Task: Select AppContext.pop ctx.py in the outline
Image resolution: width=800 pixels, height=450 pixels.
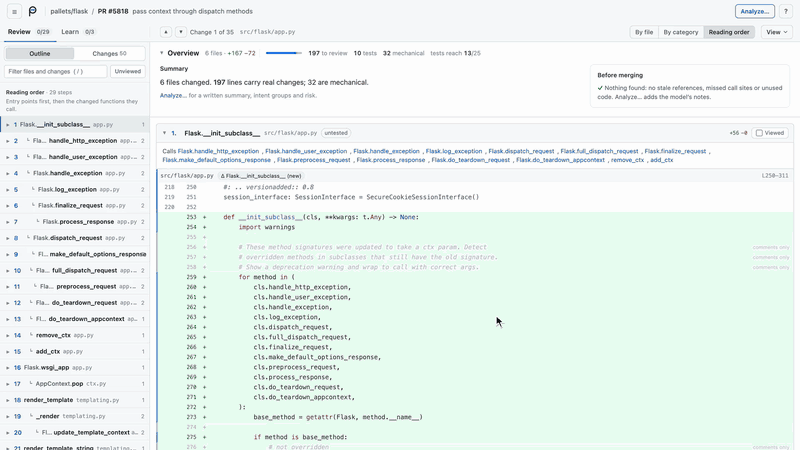Action: tap(75, 384)
